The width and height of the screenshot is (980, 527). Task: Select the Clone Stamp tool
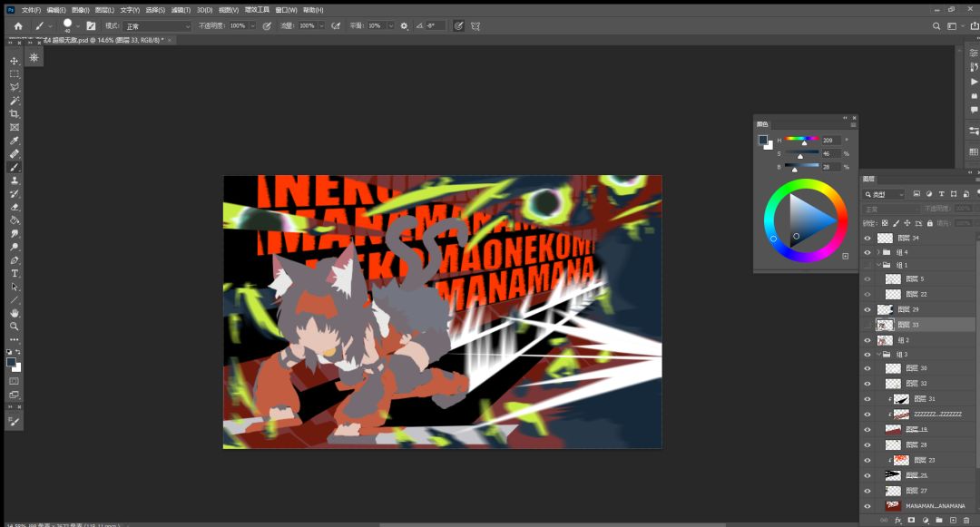[15, 181]
